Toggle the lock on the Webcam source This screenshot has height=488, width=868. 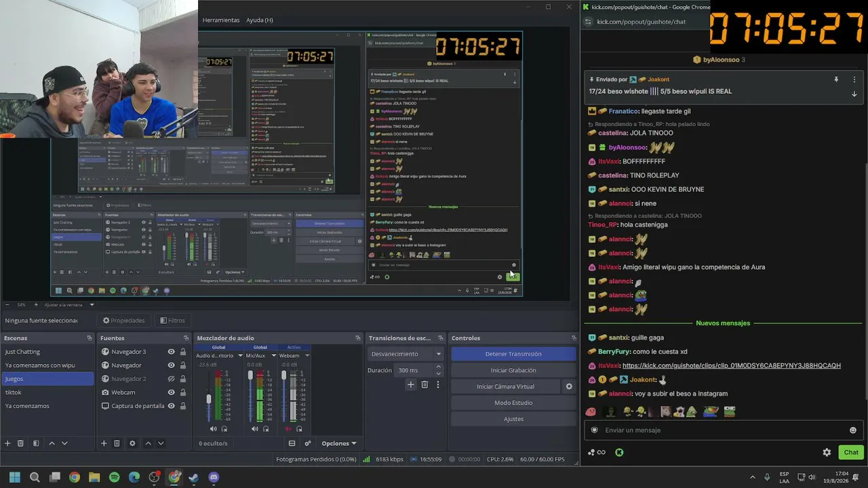pos(183,392)
